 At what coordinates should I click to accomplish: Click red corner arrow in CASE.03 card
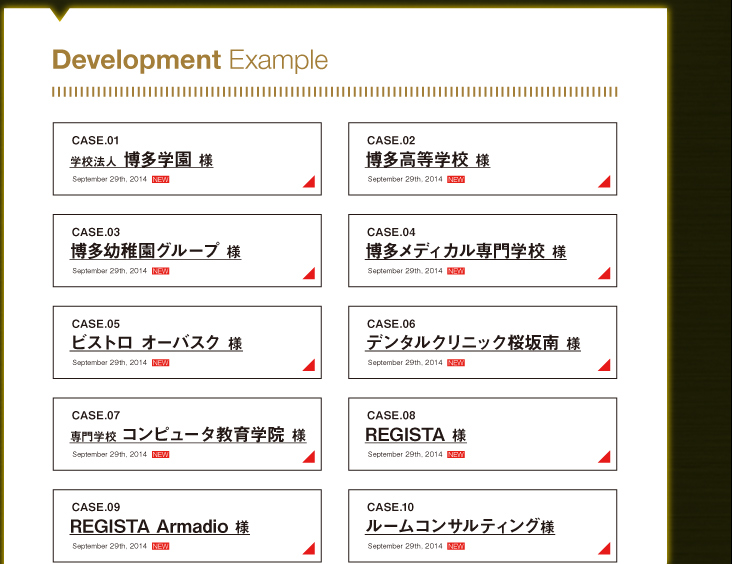pos(309,273)
